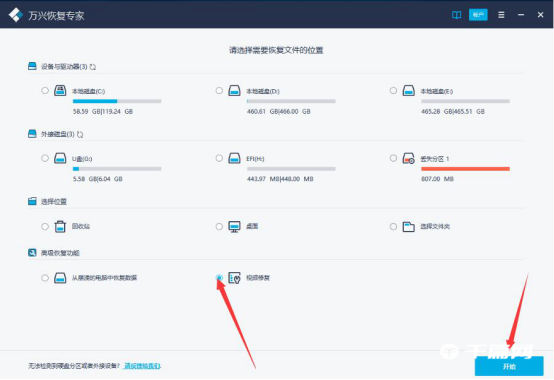Select local disk D radio button
The height and width of the screenshot is (380, 554).
coord(219,90)
